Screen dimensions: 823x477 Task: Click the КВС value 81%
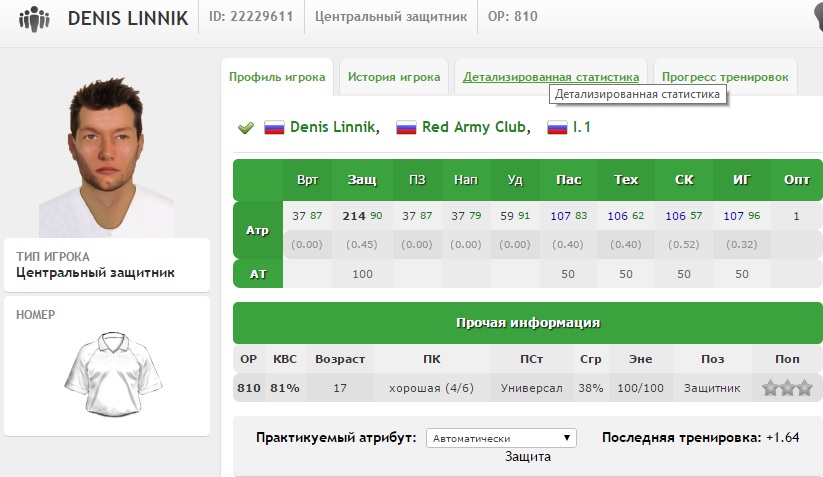285,388
